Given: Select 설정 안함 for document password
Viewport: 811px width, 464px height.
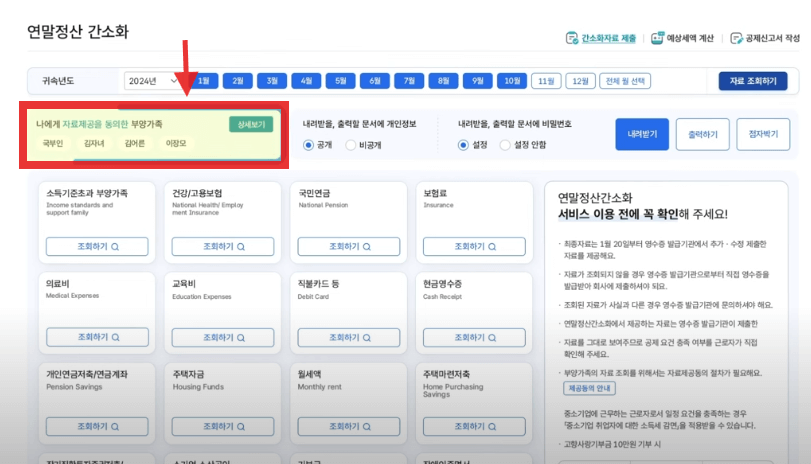Looking at the screenshot, I should 505,145.
